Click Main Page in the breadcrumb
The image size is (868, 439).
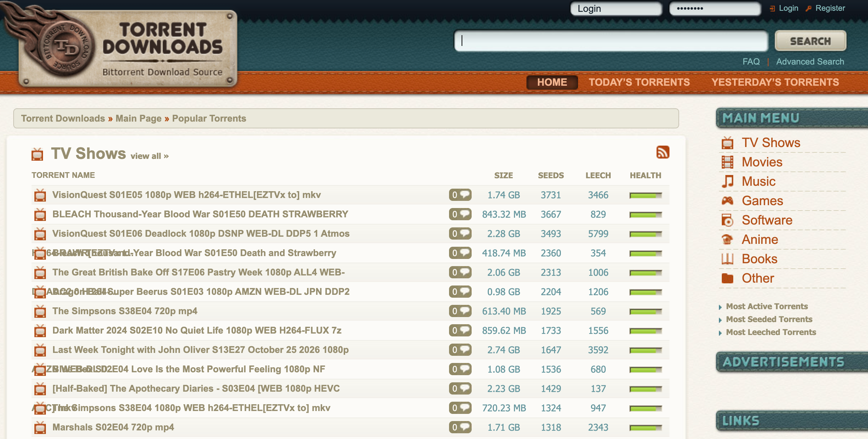point(138,118)
